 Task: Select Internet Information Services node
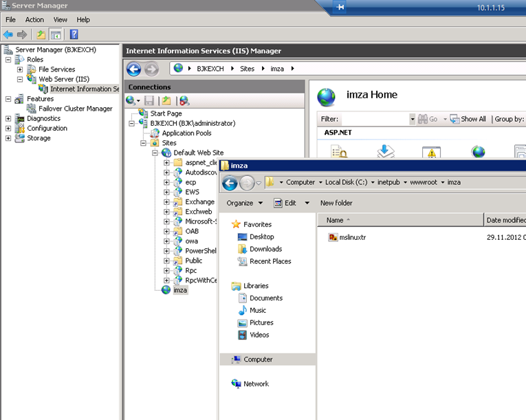(x=85, y=89)
